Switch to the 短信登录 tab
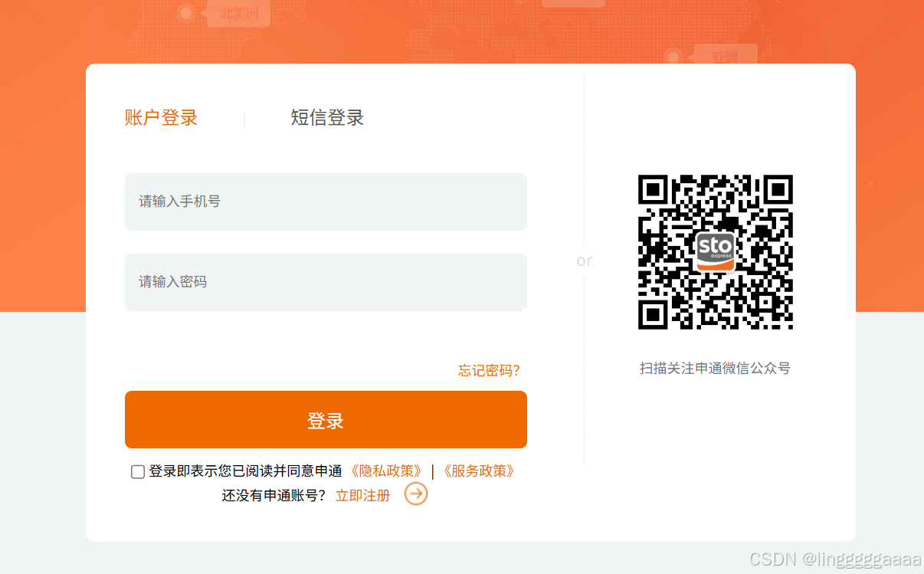The image size is (924, 574). pyautogui.click(x=327, y=118)
